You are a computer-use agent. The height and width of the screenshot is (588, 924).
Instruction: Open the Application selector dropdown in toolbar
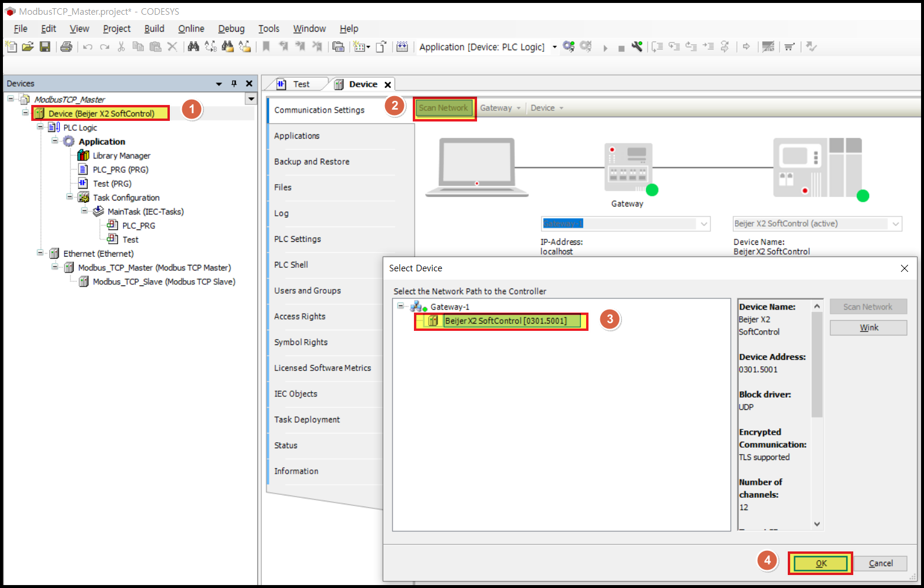[554, 47]
